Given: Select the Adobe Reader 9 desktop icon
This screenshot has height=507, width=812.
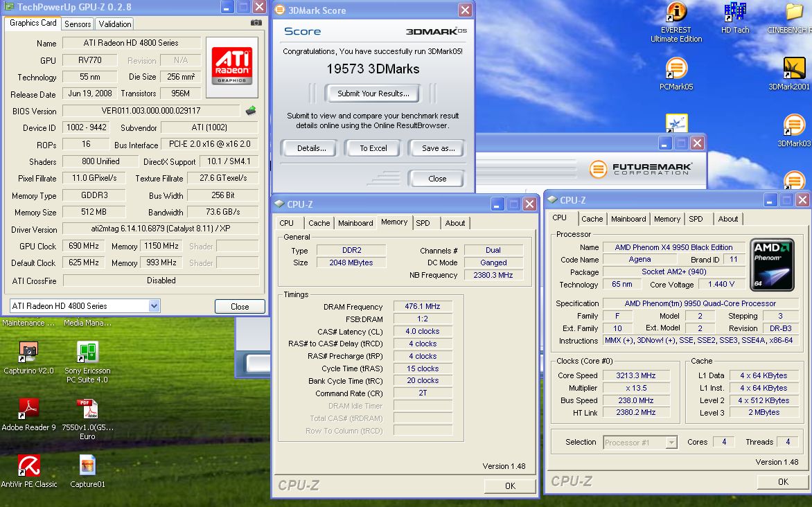Looking at the screenshot, I should coord(28,409).
